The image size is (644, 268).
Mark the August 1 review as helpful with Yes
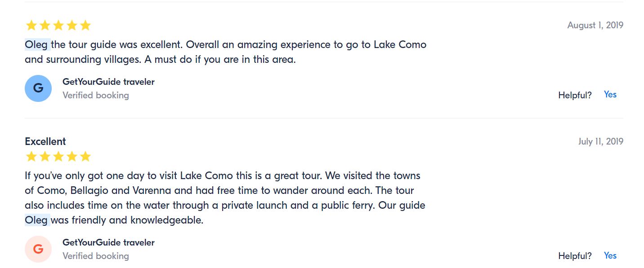tap(610, 94)
